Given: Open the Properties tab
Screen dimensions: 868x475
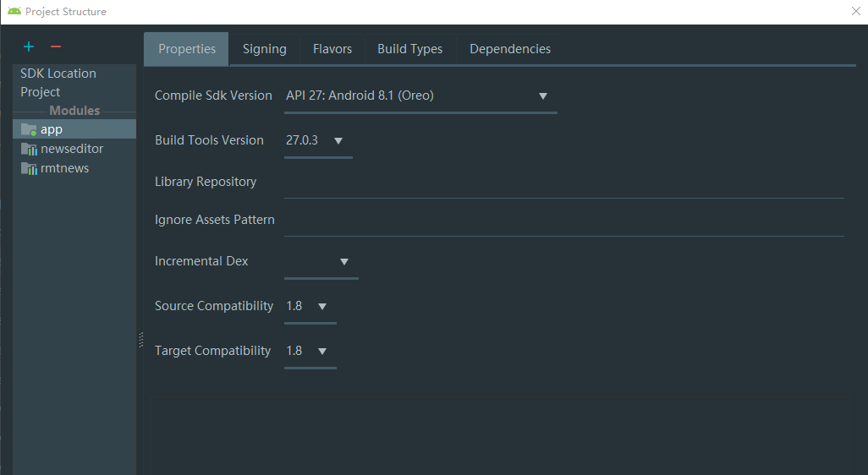Looking at the screenshot, I should [x=187, y=49].
